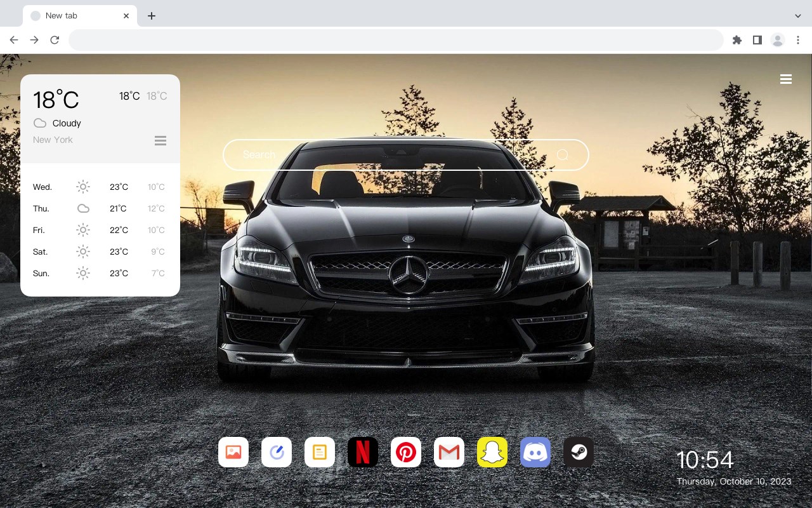
Task: Select the Sat. forecast row label
Action: (41, 251)
